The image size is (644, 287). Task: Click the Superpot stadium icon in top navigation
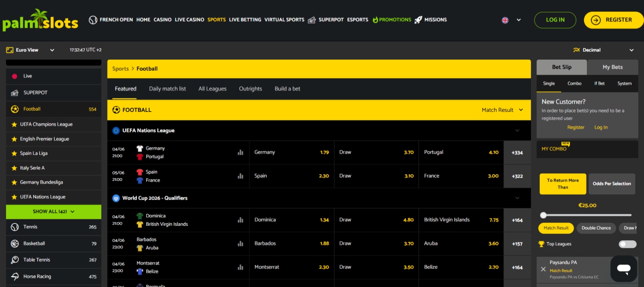click(x=312, y=20)
